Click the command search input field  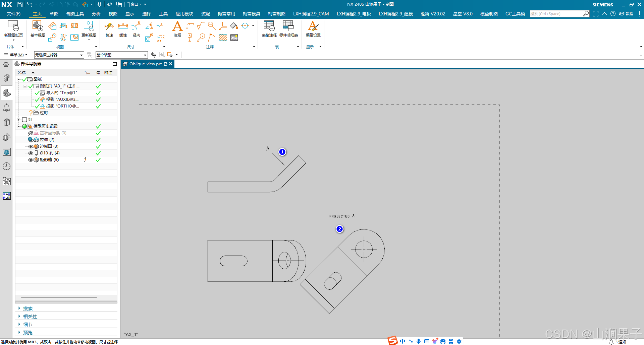556,14
